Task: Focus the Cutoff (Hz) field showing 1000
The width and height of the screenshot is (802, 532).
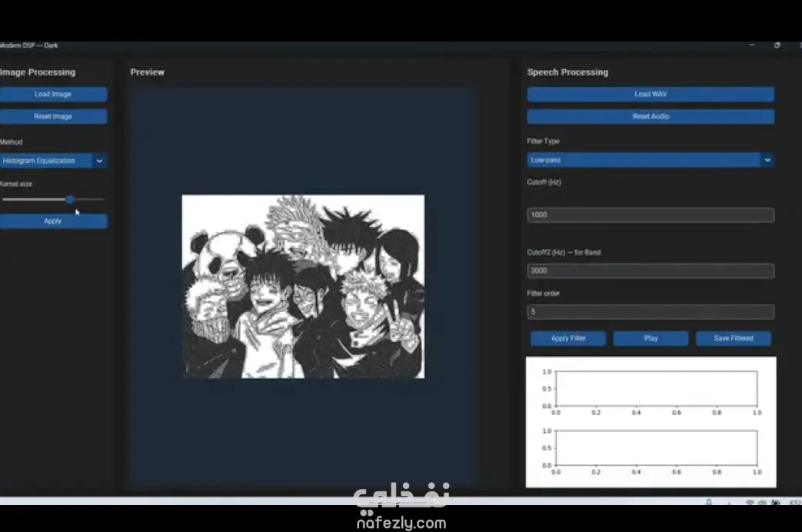Action: 651,214
